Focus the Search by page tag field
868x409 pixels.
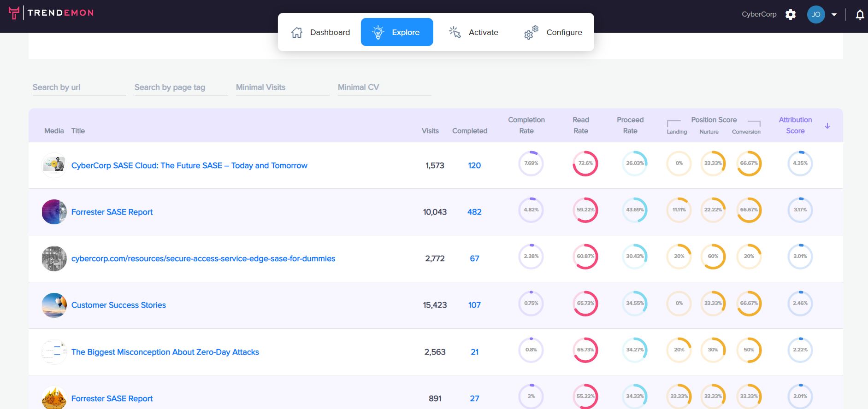click(x=181, y=88)
